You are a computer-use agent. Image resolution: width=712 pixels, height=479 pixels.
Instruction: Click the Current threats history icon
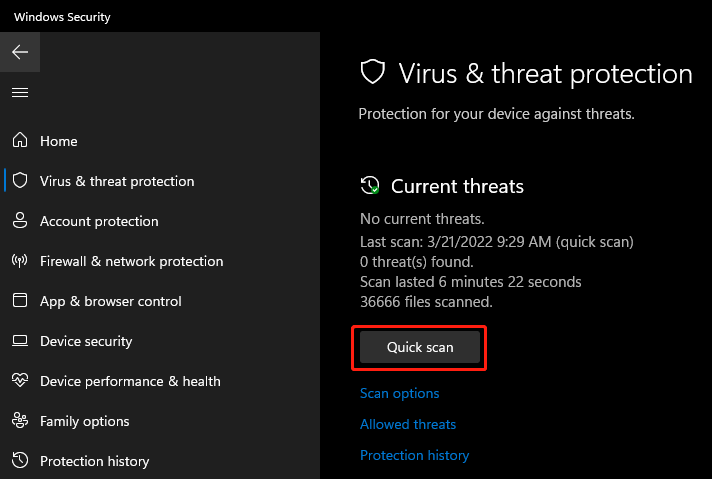point(370,185)
